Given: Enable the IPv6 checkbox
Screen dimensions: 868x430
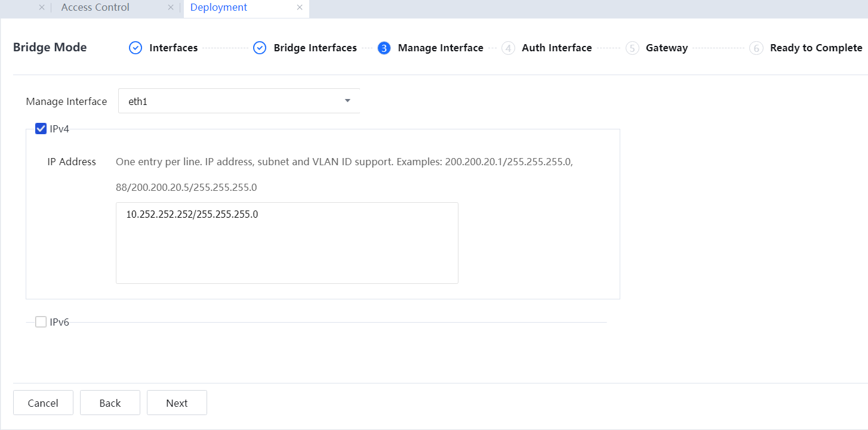Looking at the screenshot, I should click(41, 322).
